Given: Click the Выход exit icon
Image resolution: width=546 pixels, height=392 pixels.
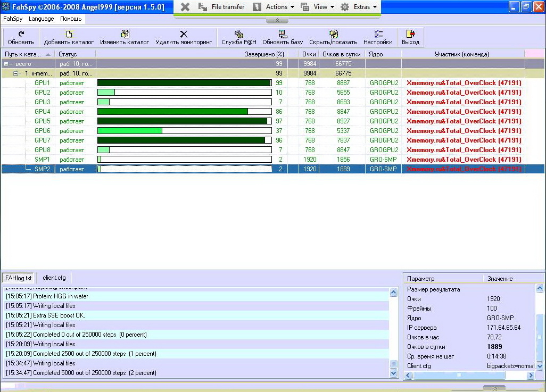Looking at the screenshot, I should (410, 34).
